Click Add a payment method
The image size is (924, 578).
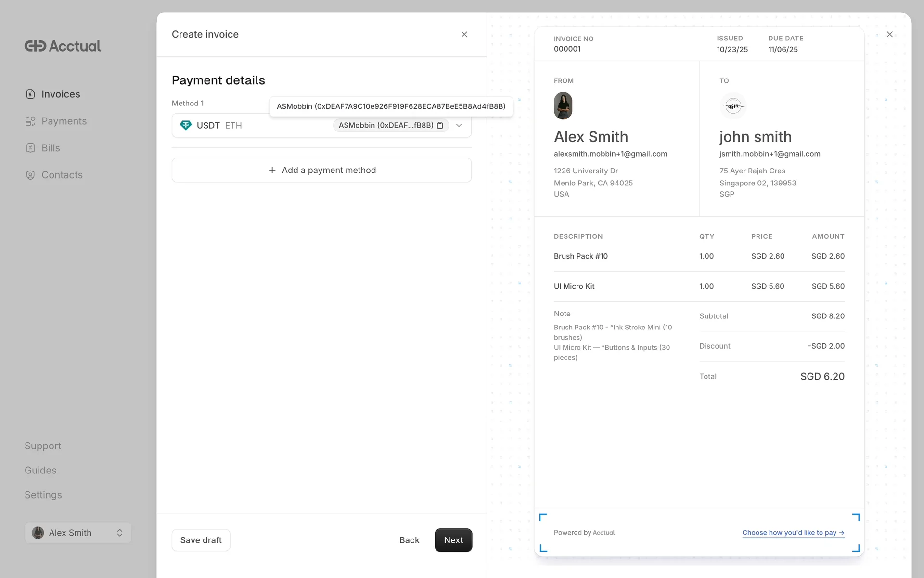[321, 171]
